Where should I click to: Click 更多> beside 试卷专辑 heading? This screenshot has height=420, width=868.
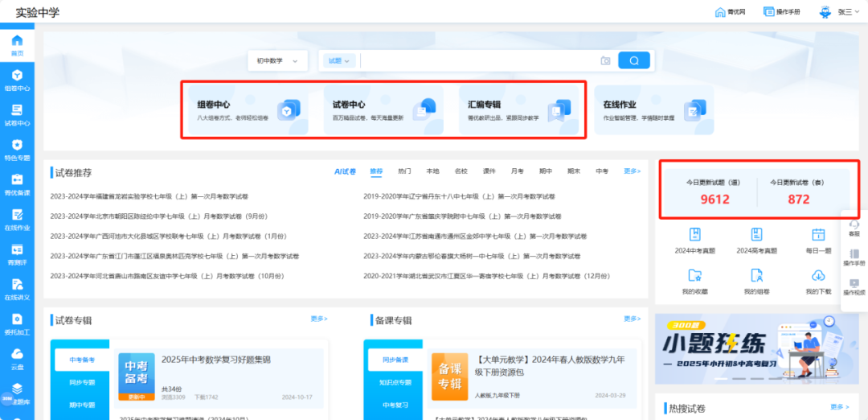coord(319,319)
